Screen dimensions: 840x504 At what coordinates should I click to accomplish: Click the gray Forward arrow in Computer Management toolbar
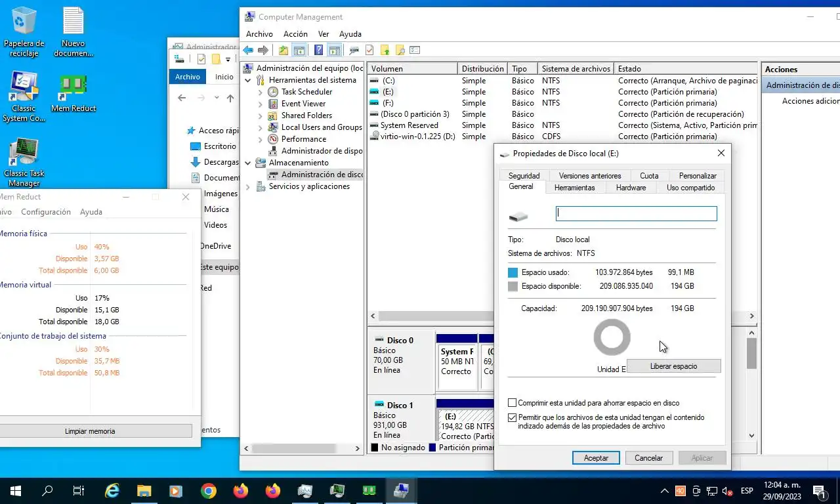pyautogui.click(x=263, y=50)
